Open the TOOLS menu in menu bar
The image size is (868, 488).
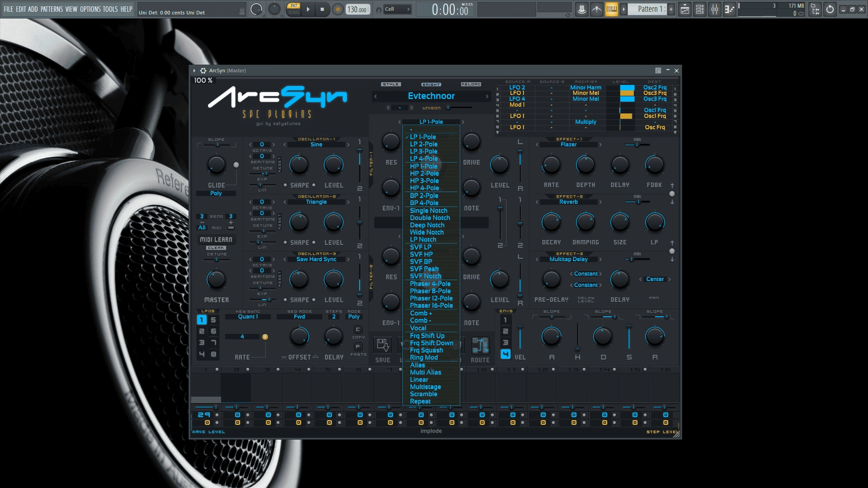pyautogui.click(x=110, y=9)
